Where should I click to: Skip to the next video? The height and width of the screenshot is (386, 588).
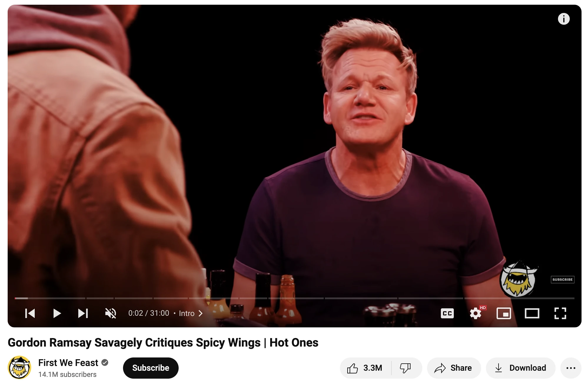83,313
